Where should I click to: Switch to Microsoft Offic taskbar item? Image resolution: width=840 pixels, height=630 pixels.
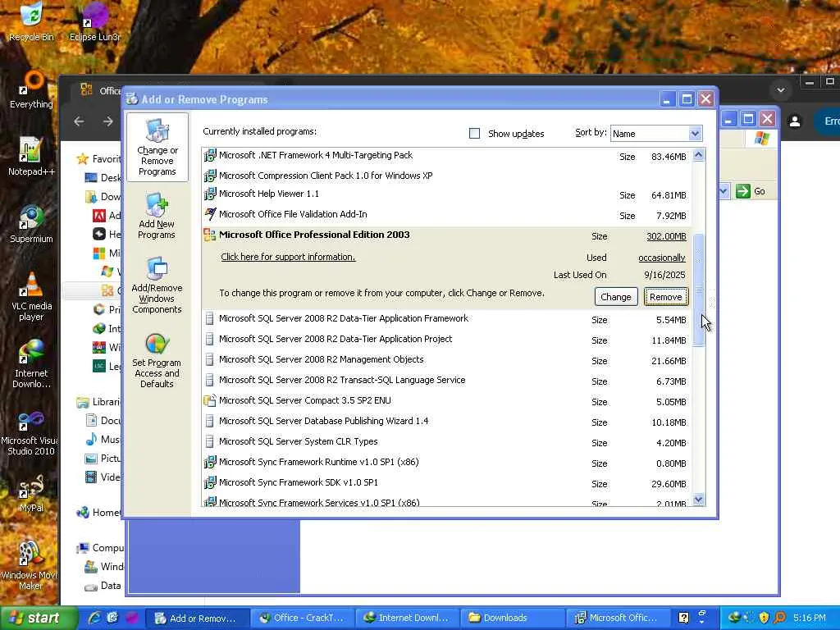(x=617, y=618)
